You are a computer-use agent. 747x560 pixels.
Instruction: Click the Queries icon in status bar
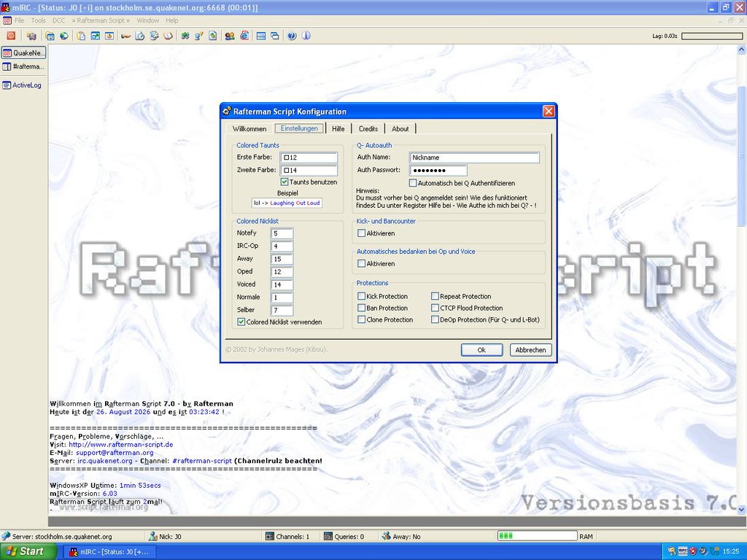point(328,536)
